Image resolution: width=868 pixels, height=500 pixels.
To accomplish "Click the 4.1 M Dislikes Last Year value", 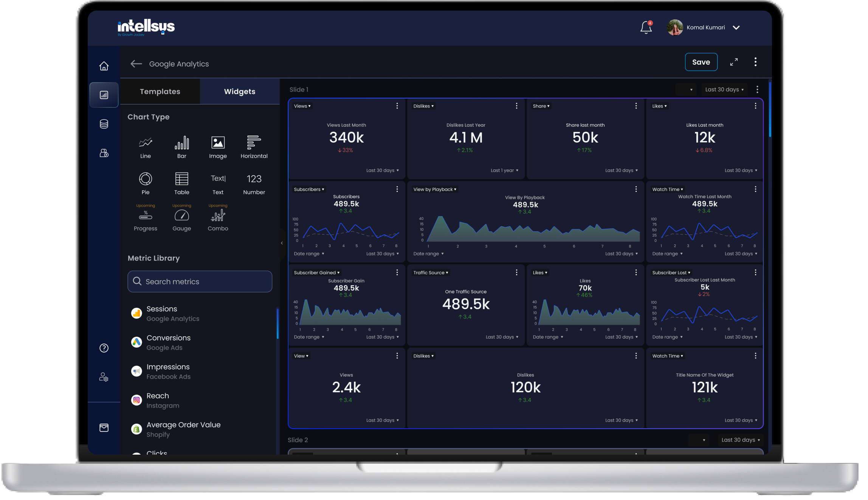I will pos(466,137).
